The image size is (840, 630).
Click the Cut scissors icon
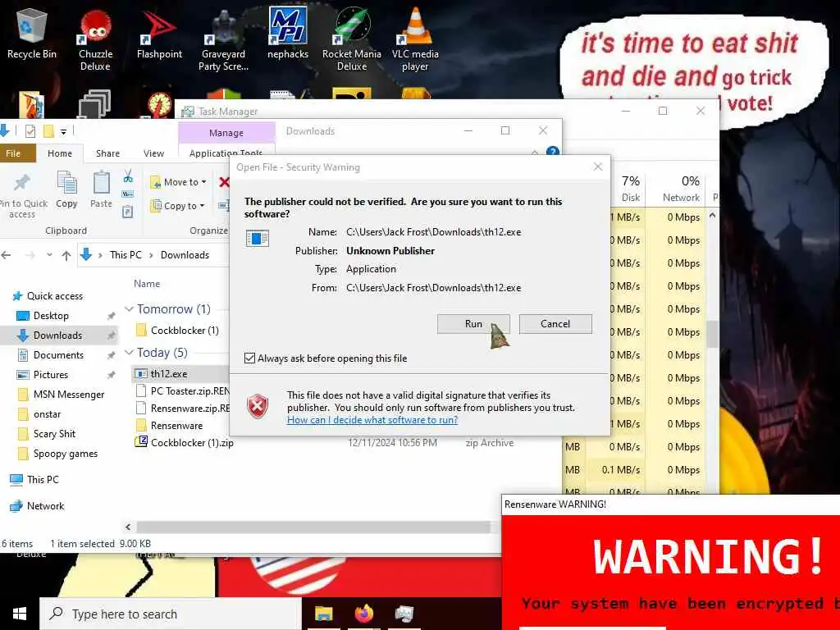coord(128,176)
